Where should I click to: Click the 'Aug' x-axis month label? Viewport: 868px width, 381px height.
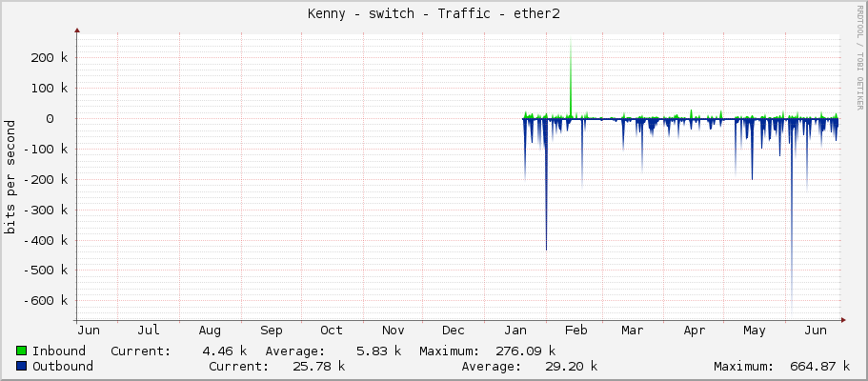pos(210,331)
